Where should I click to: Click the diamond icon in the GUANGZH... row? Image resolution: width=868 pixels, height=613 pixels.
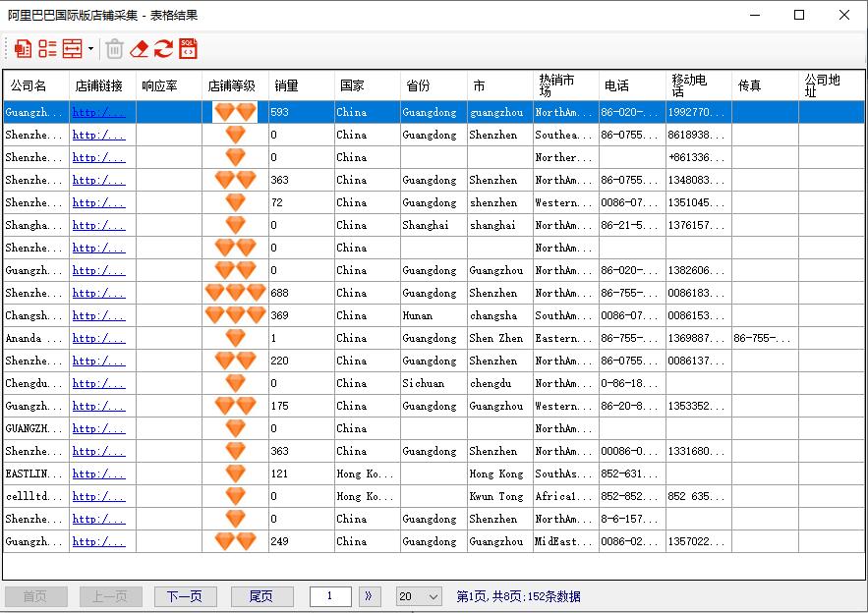235,428
